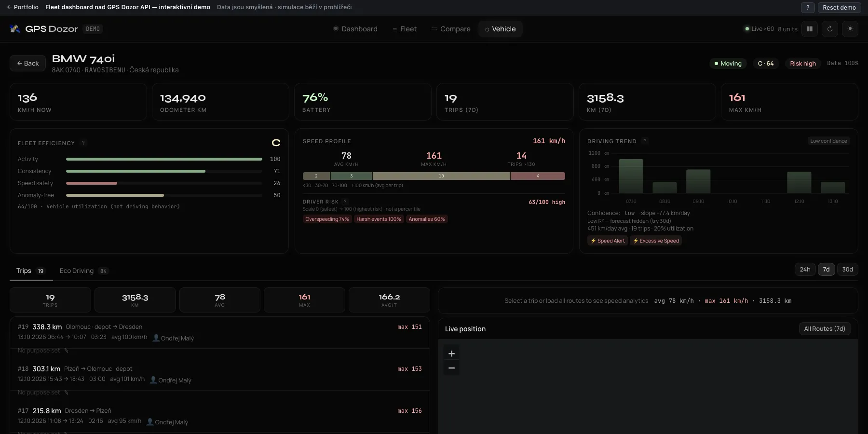The image size is (868, 434).
Task: Switch to the Fleet view
Action: coord(405,29)
